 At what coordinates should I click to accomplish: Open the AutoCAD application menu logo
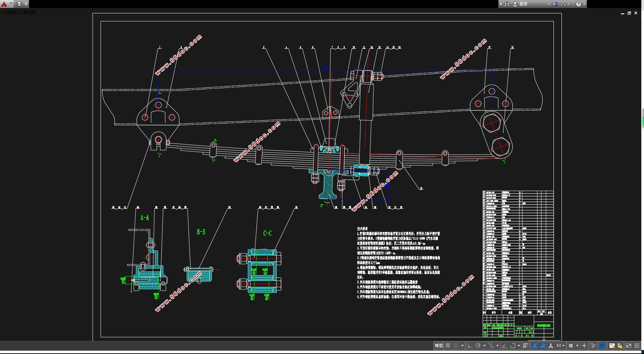[4, 4]
